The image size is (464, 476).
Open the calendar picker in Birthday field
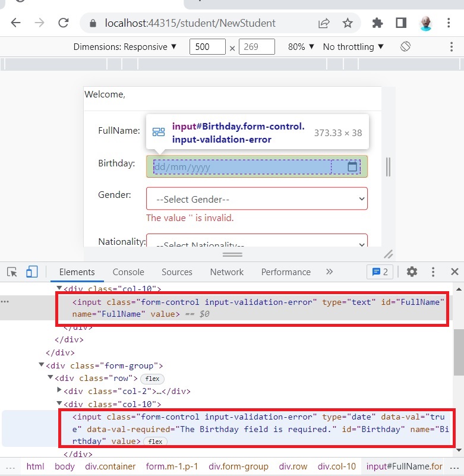352,166
